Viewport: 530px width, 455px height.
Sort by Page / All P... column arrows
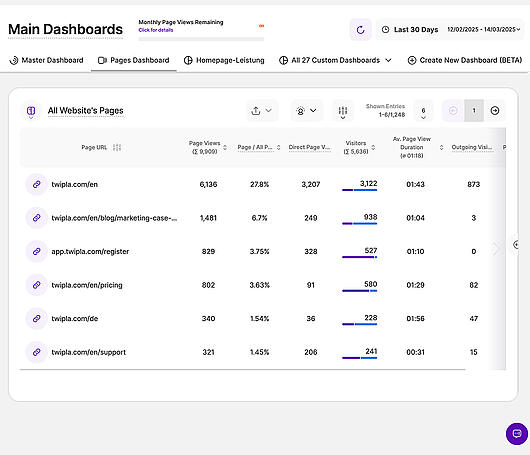[x=279, y=147]
